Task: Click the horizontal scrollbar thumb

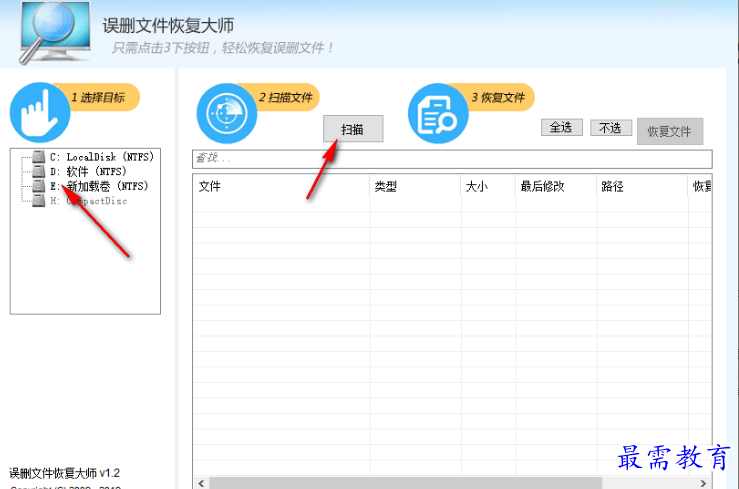Action: click(406, 483)
